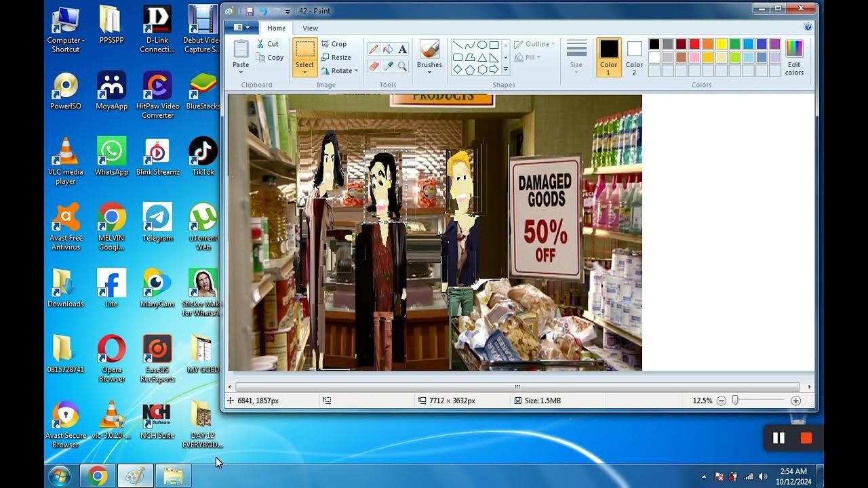Open WhatsApp desktop shortcut
868x488 pixels.
tap(111, 157)
